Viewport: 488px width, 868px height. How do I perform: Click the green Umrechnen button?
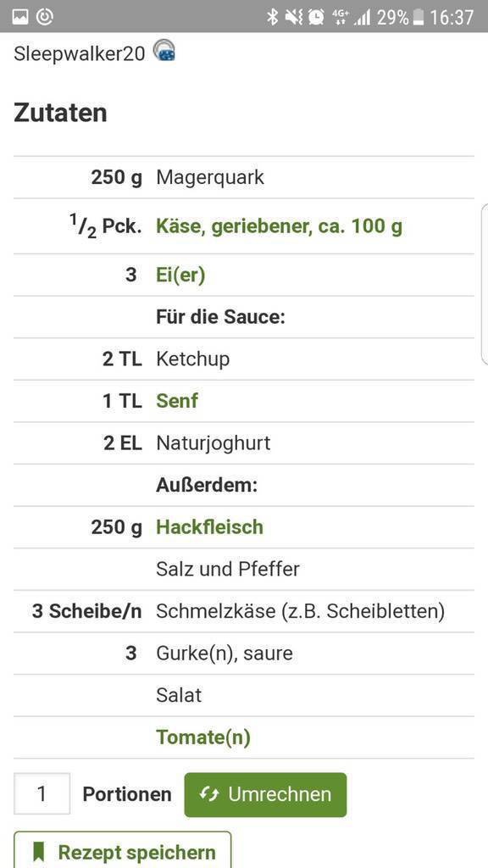pyautogui.click(x=265, y=795)
